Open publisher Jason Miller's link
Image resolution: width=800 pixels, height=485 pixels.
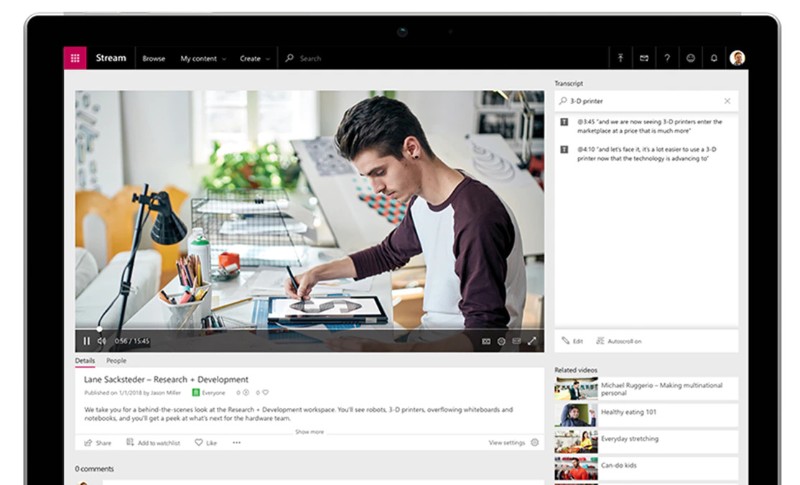[x=166, y=393]
